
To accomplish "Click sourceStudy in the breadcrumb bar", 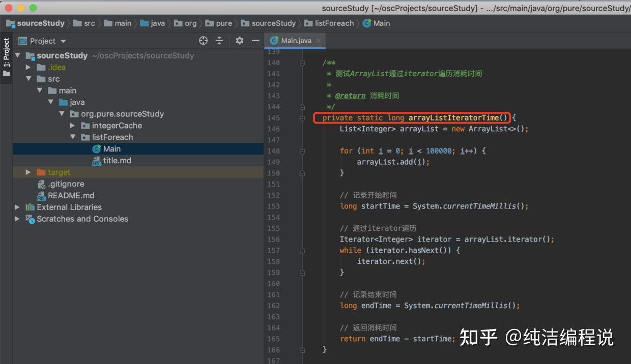I will pos(36,23).
